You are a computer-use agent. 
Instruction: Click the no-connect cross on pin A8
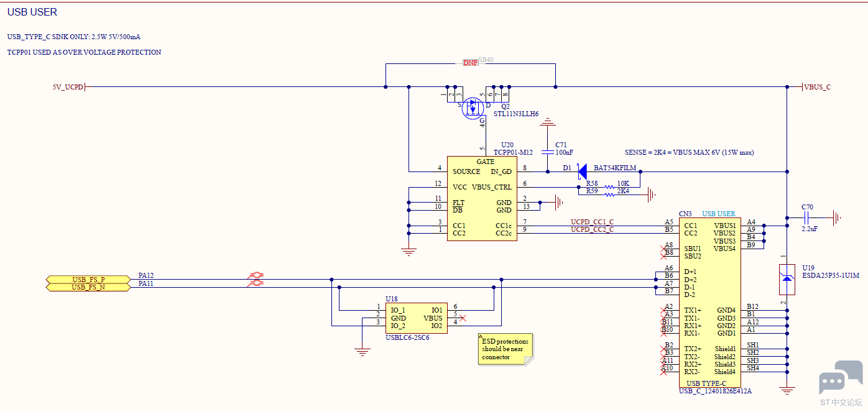coord(664,249)
